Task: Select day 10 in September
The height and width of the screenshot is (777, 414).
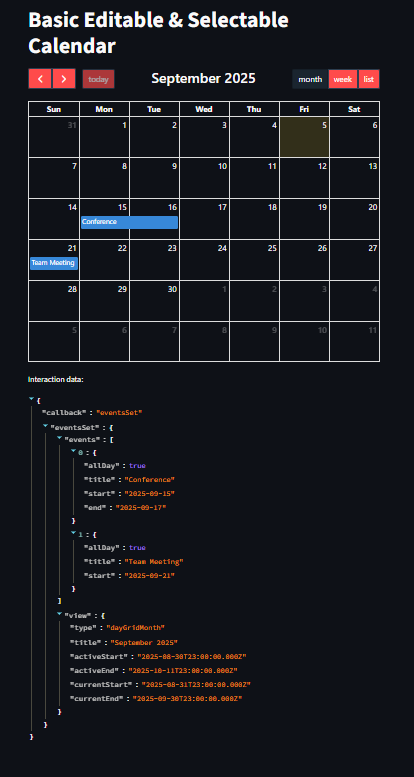Action: tap(204, 178)
